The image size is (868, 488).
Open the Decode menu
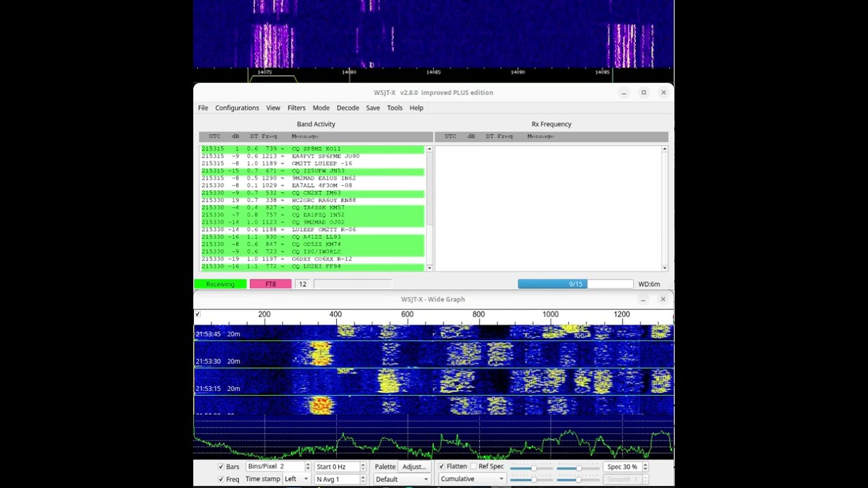[x=348, y=108]
